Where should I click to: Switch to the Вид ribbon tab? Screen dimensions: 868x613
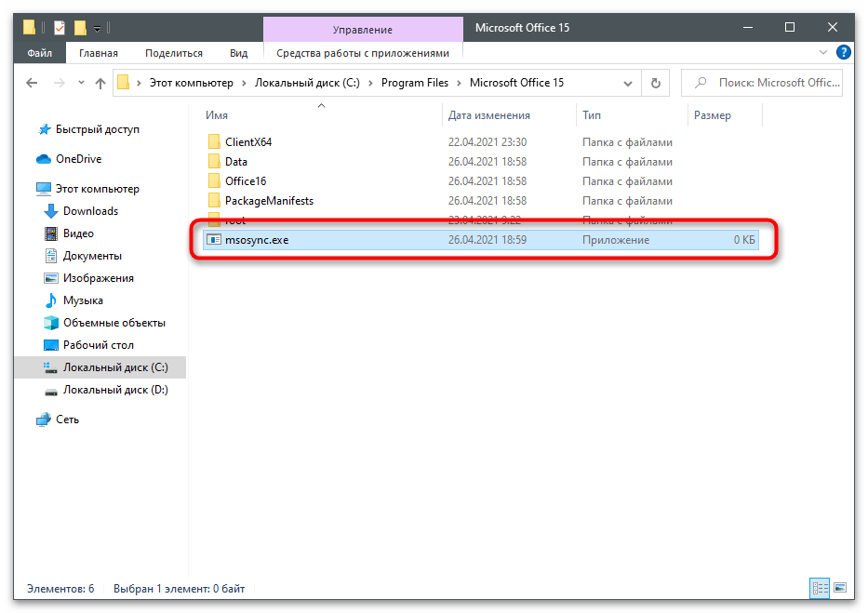click(x=238, y=53)
